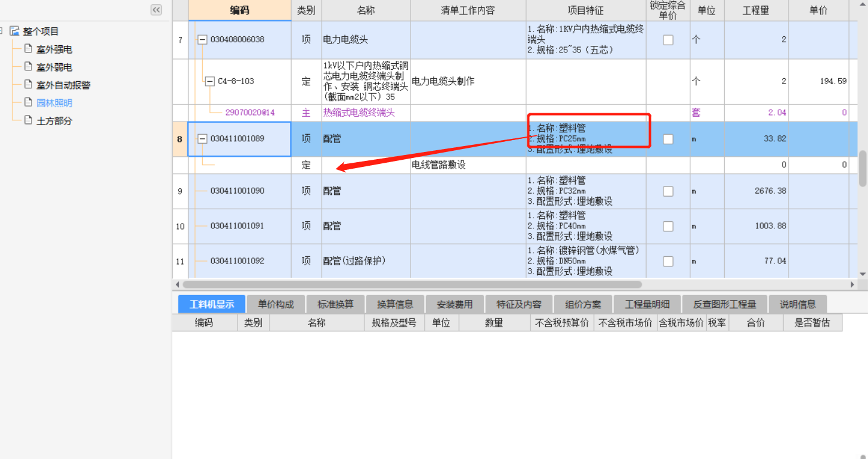The image size is (868, 459).
Task: Switch to the 特征及内容 tab
Action: [x=519, y=304]
